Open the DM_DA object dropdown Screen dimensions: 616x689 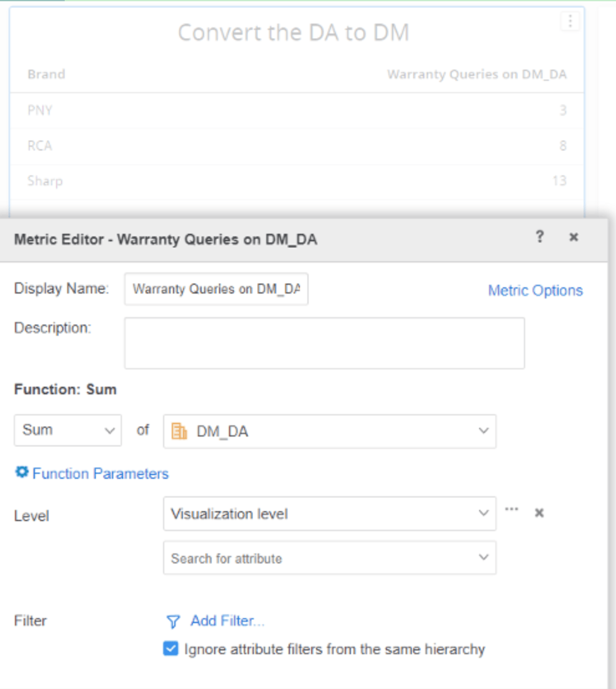click(x=483, y=431)
